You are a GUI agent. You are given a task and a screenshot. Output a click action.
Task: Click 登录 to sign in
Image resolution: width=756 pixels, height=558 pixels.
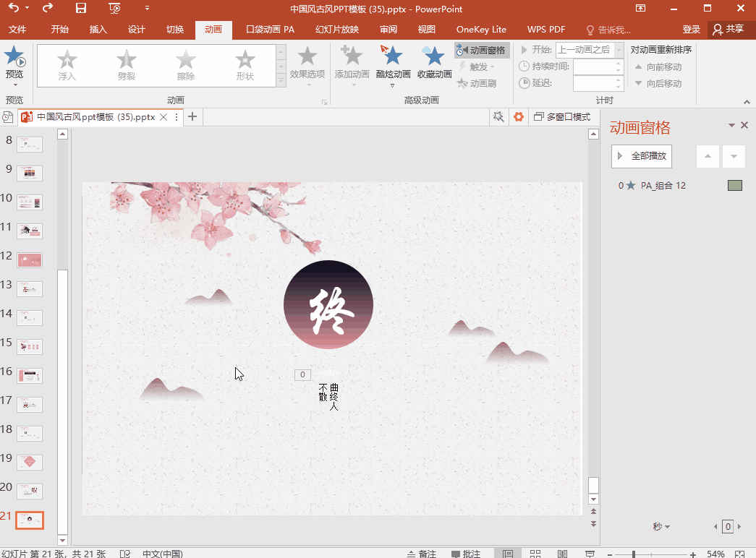[x=691, y=30]
